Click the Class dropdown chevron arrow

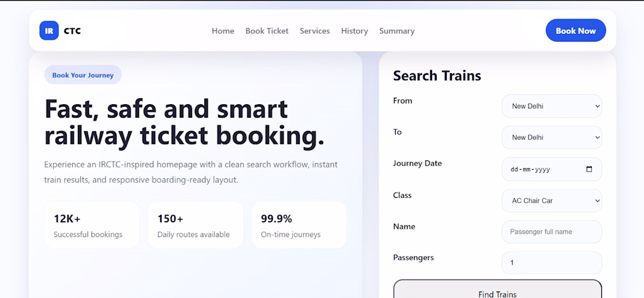tap(597, 201)
